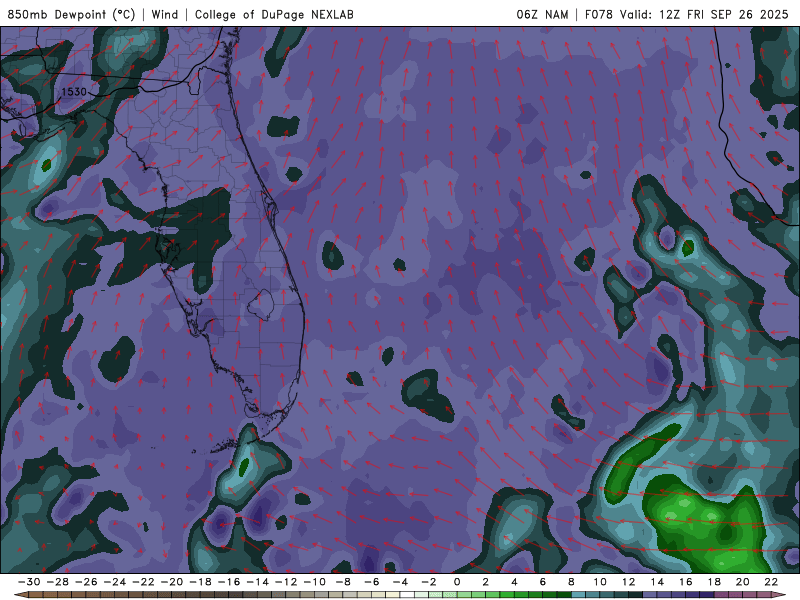Image resolution: width=800 pixels, height=600 pixels.
Task: Pick the -8 legend tick label
Action: click(x=343, y=582)
